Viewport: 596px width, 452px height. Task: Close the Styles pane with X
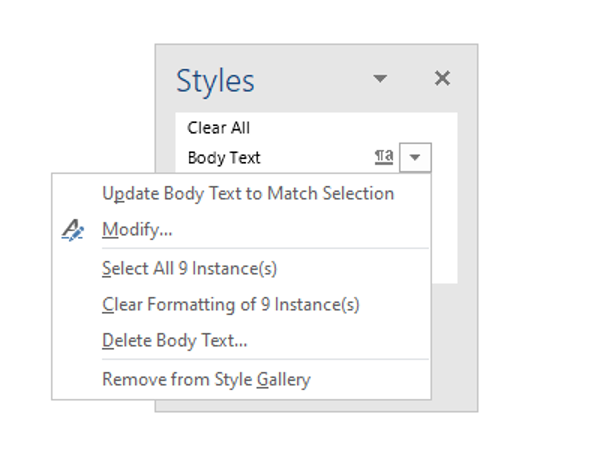(442, 78)
